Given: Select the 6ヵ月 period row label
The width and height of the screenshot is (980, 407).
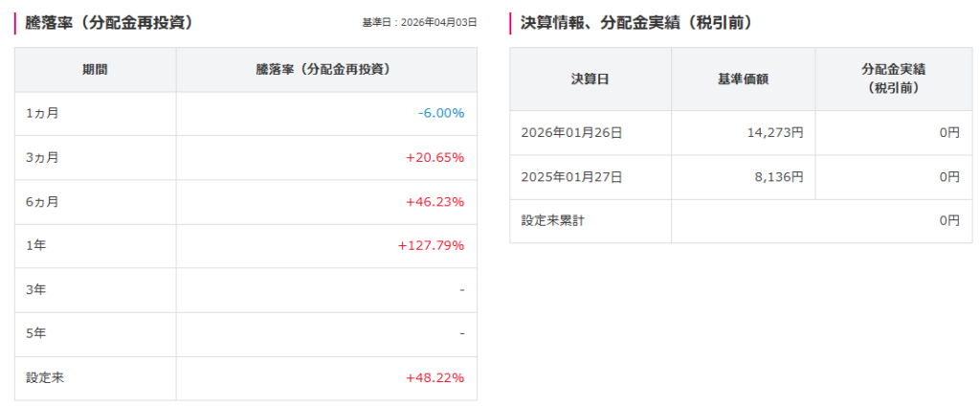Looking at the screenshot, I should click(43, 201).
